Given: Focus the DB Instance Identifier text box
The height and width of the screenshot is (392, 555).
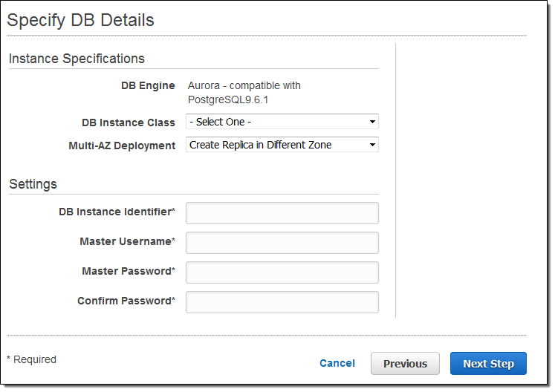Looking at the screenshot, I should [282, 213].
